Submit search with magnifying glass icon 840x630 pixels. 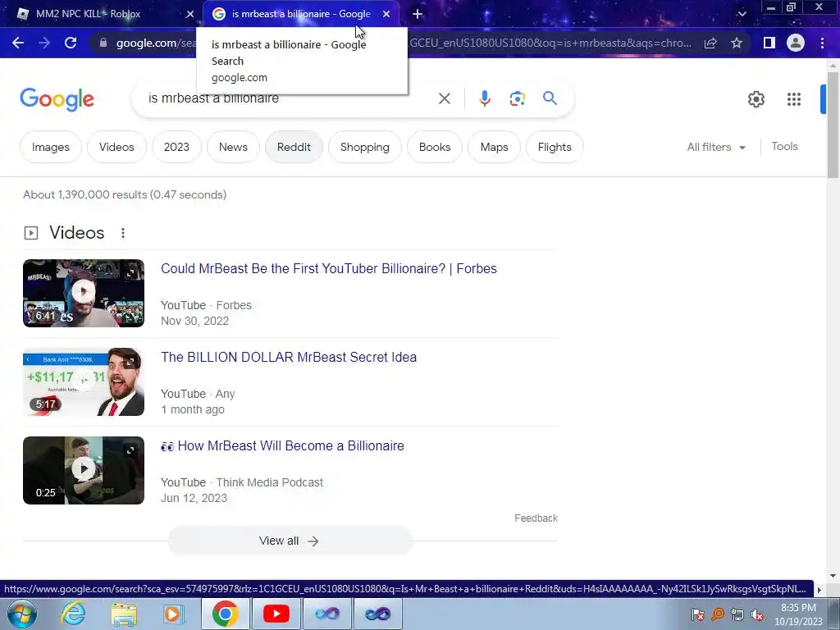(x=550, y=98)
